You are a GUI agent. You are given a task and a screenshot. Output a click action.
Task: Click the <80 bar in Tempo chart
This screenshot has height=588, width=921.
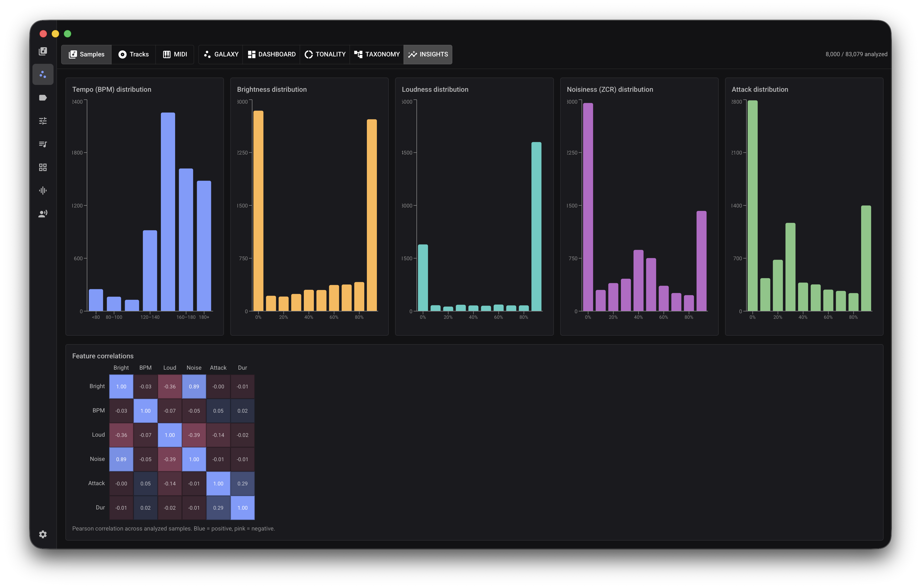click(x=96, y=300)
